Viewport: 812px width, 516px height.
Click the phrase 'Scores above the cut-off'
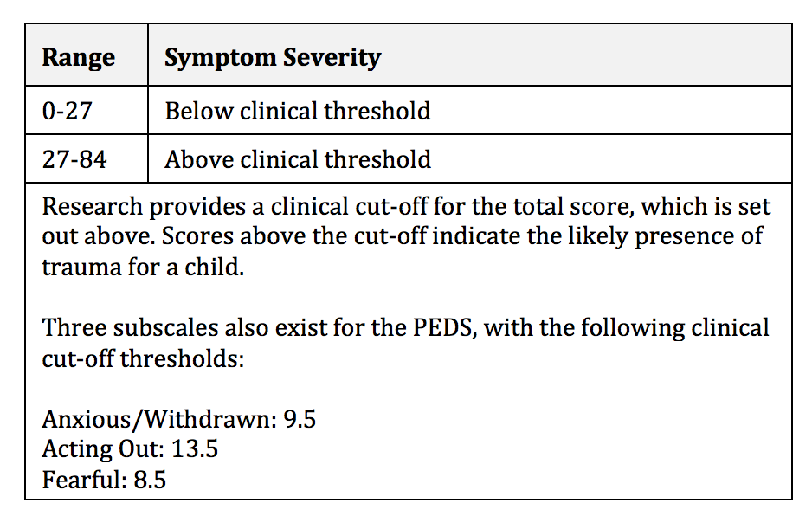(294, 236)
